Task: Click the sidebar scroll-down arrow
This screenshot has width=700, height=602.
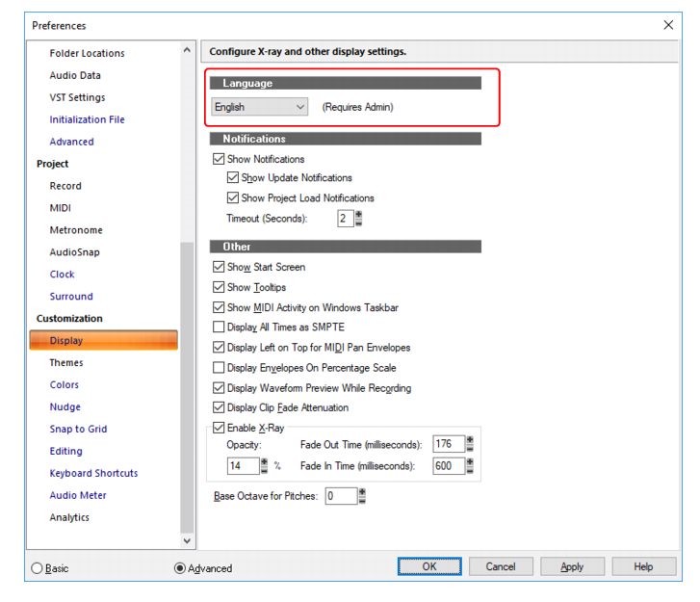Action: tap(187, 540)
